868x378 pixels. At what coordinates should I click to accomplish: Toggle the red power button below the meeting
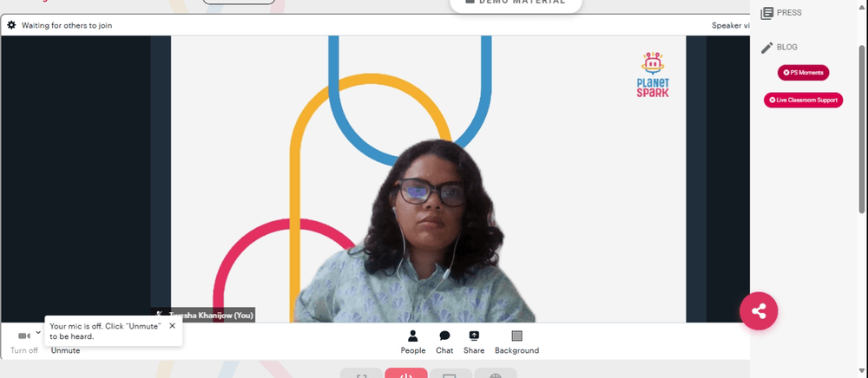[405, 373]
